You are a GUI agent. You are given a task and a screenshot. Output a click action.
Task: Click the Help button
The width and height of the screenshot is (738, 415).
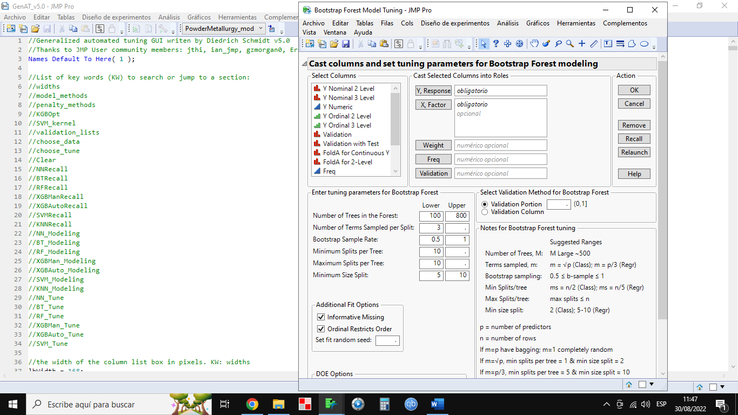click(634, 174)
